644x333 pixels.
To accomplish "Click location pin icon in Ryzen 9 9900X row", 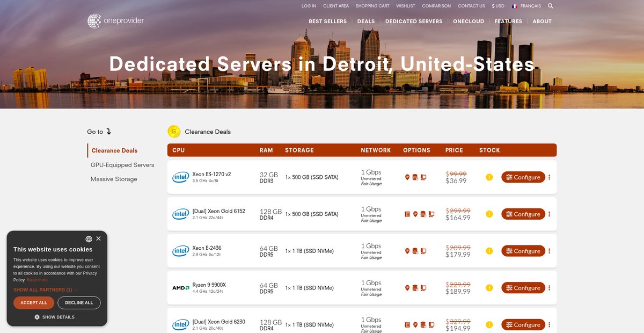I will click(x=407, y=288).
